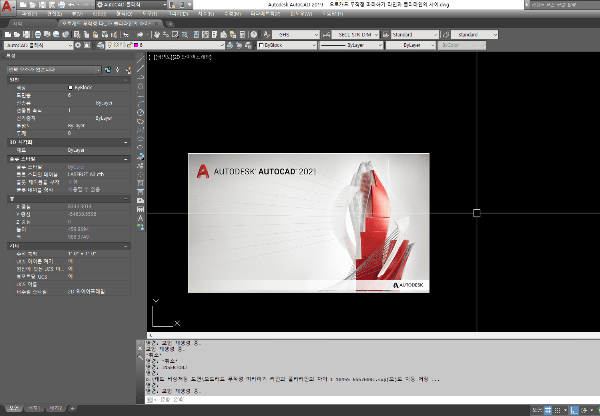The image size is (600, 416).
Task: Click the Save icon in quick access toolbar
Action: pos(42,5)
